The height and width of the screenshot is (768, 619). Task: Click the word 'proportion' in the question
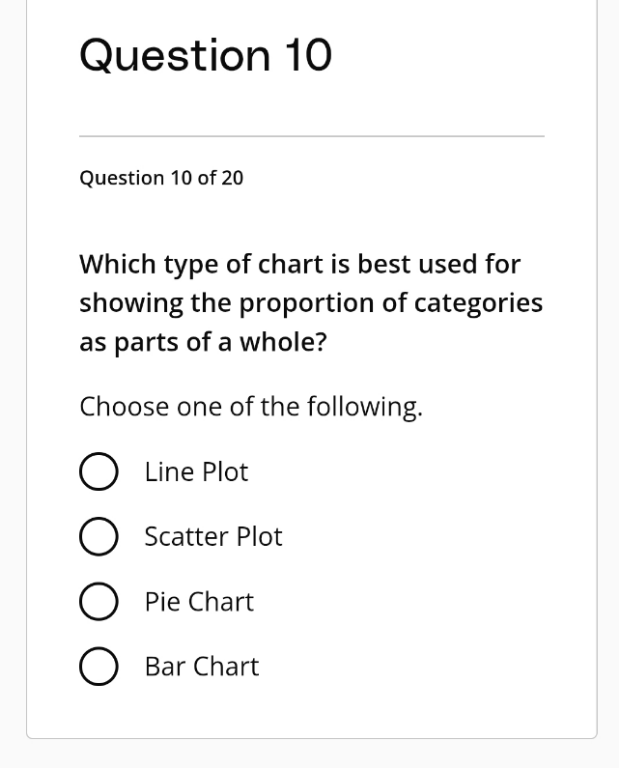point(307,304)
